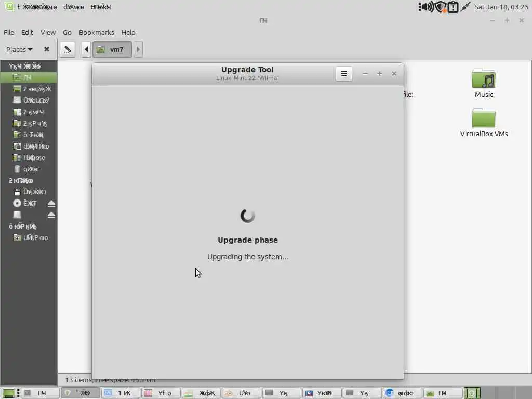Screen dimensions: 532x399
Task: Select the drive entry, third sidebar row
Action: (x=29, y=100)
